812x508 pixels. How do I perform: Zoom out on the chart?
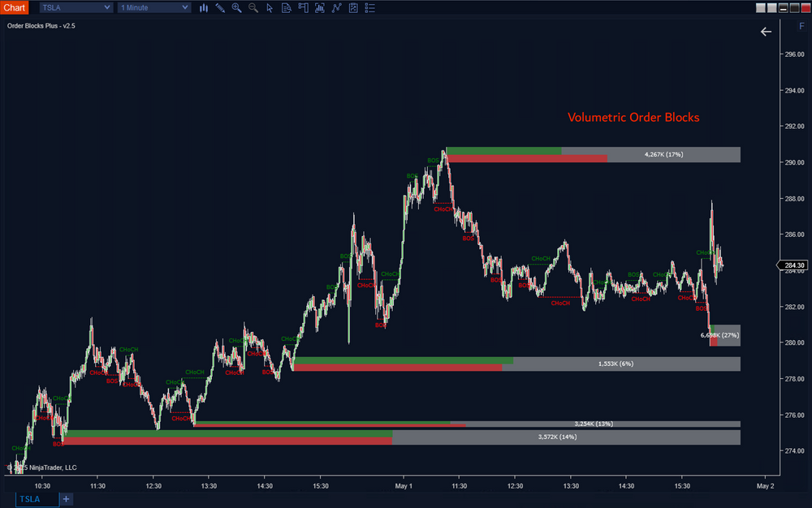(x=253, y=7)
